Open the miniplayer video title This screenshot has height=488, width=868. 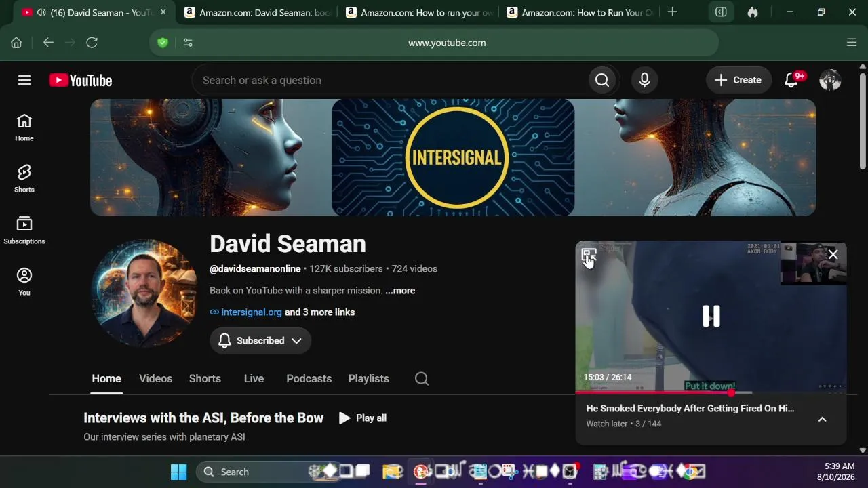tap(690, 408)
